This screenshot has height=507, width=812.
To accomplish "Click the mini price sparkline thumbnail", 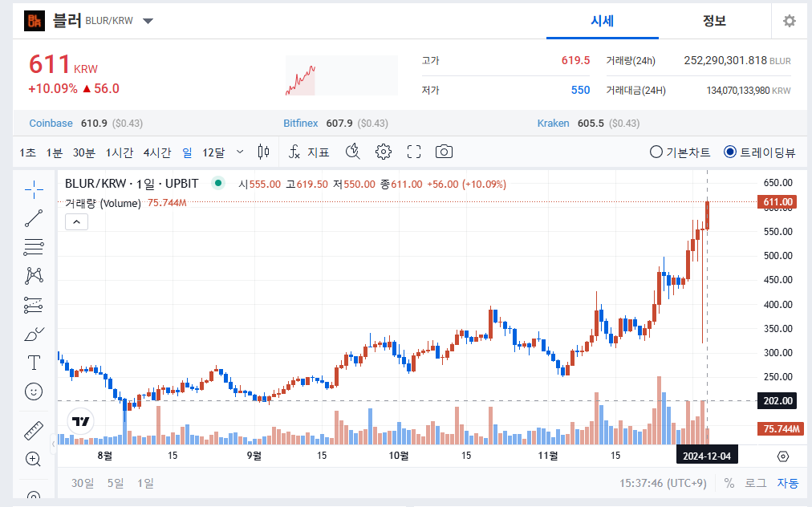I will [x=342, y=75].
